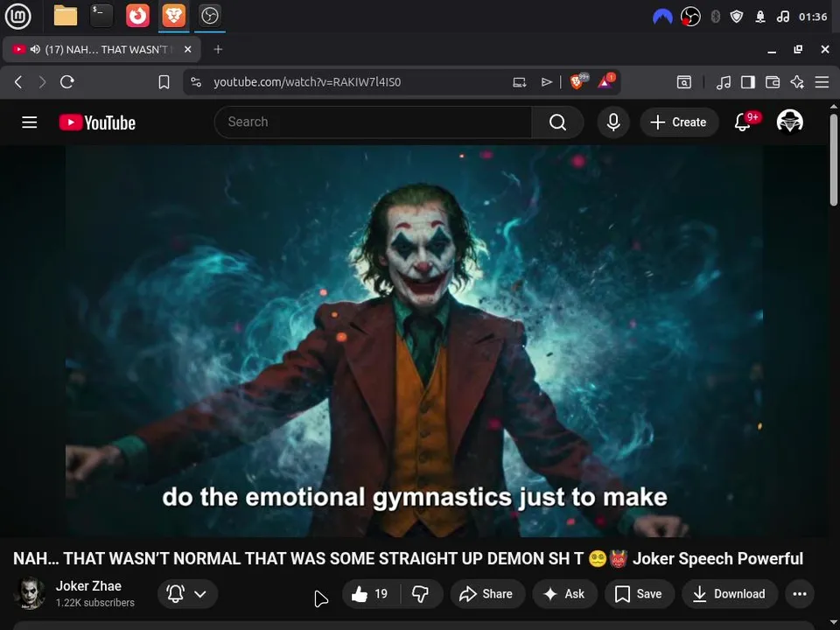Go back to the previous page
Screen dimensions: 840x630
(18, 82)
